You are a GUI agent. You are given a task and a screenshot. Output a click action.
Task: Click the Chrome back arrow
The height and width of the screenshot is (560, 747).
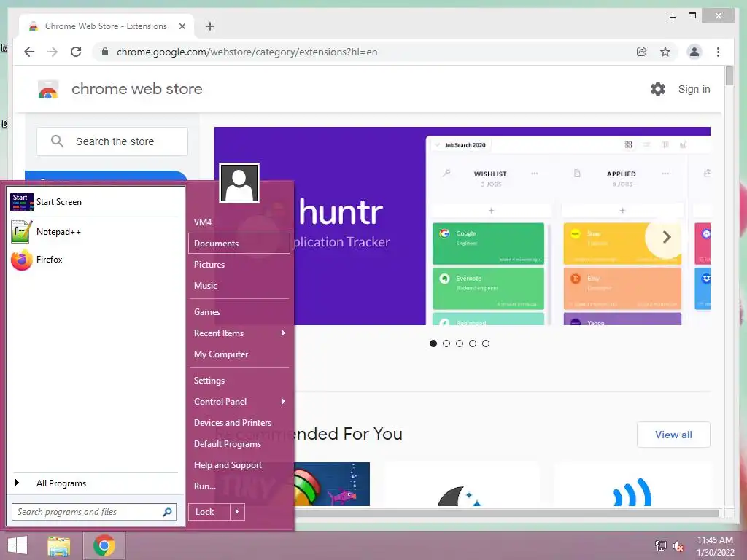[29, 52]
